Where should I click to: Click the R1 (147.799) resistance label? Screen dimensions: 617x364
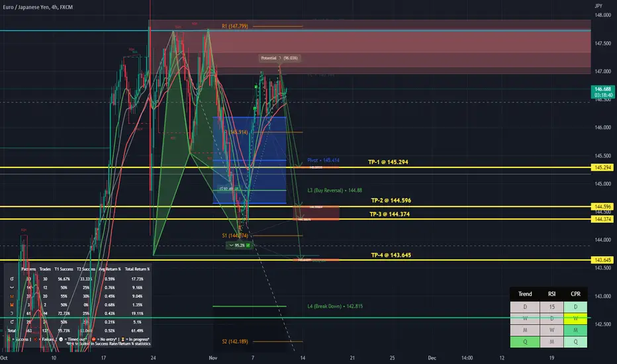pos(235,26)
